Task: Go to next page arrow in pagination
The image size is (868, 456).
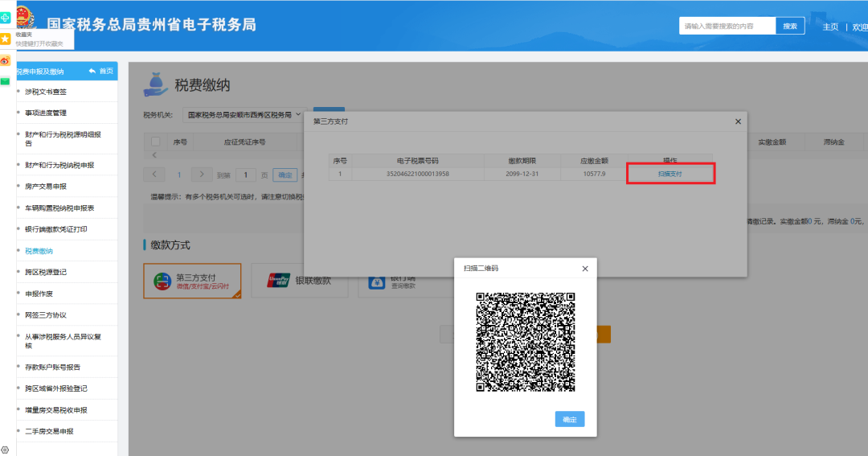Action: pyautogui.click(x=202, y=175)
